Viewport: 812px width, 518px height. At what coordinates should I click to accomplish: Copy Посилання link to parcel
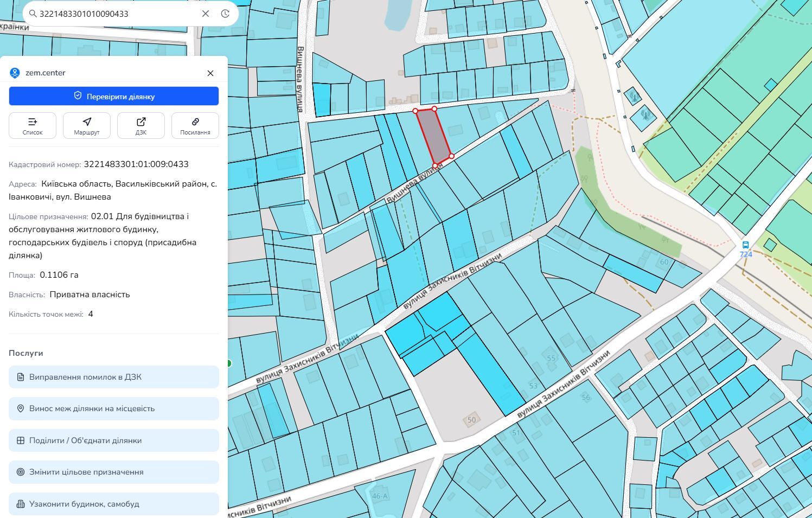pyautogui.click(x=195, y=125)
